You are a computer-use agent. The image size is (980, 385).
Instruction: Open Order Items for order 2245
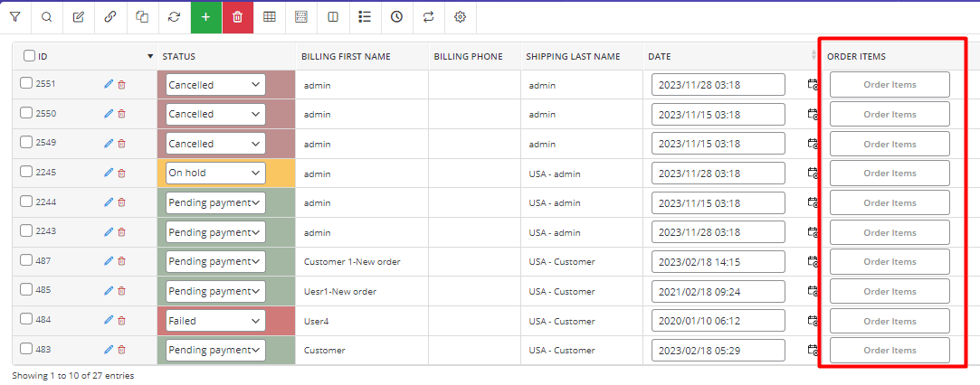890,174
